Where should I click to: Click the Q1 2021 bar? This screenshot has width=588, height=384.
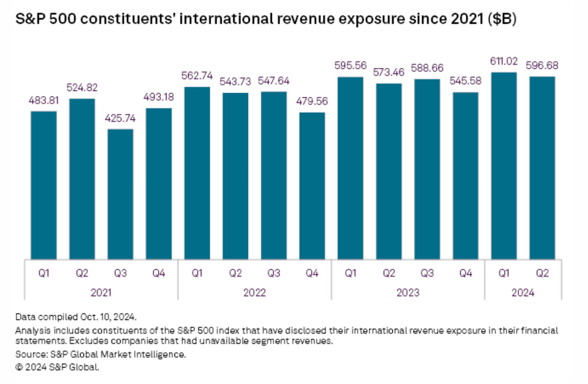tap(44, 185)
